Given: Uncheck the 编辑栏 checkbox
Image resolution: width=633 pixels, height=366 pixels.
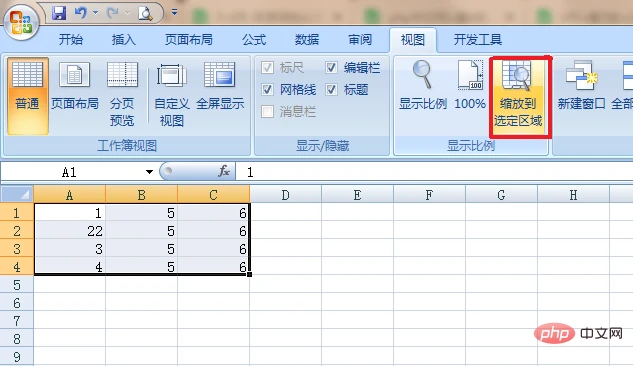Looking at the screenshot, I should [x=331, y=67].
